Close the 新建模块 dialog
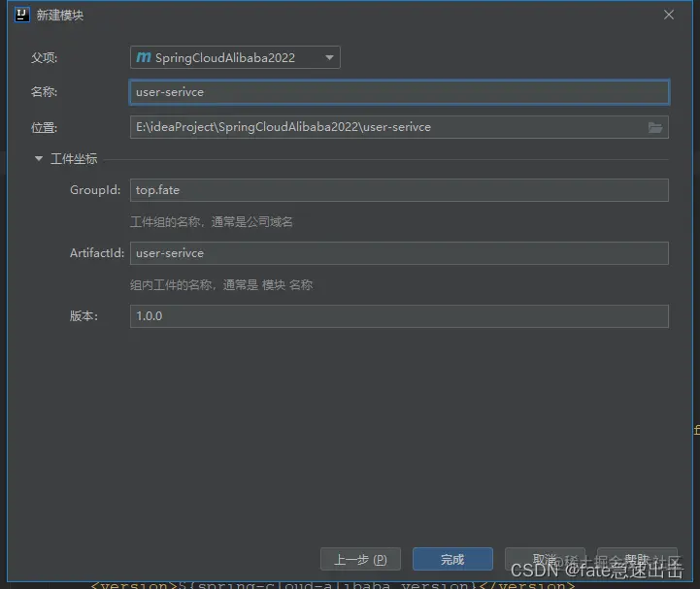Screen dimensions: 700x589 [668, 15]
